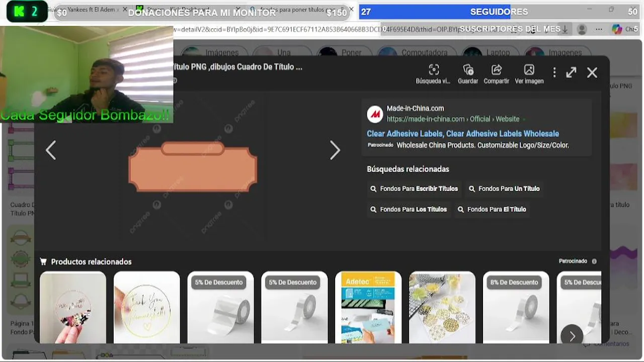Open Copilot icon in browser toolbar
The height and width of the screenshot is (362, 644).
pyautogui.click(x=617, y=29)
